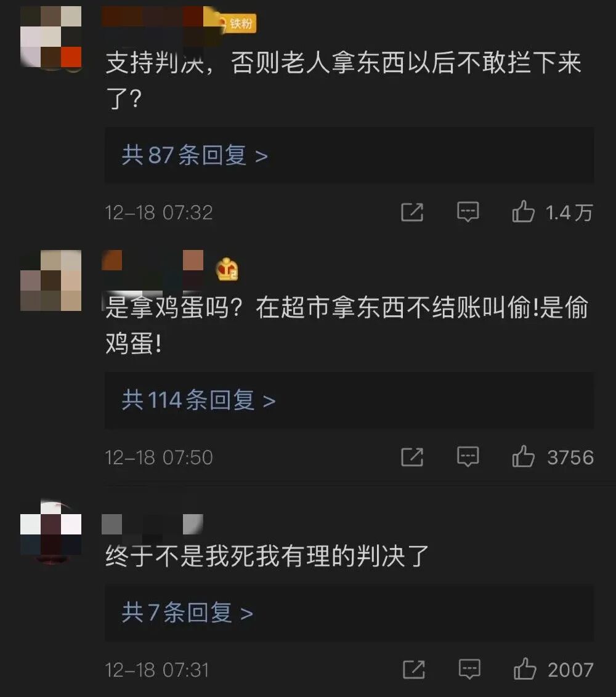The image size is (616, 697).
Task: Open reply box for 07:50 comment
Action: tap(468, 456)
